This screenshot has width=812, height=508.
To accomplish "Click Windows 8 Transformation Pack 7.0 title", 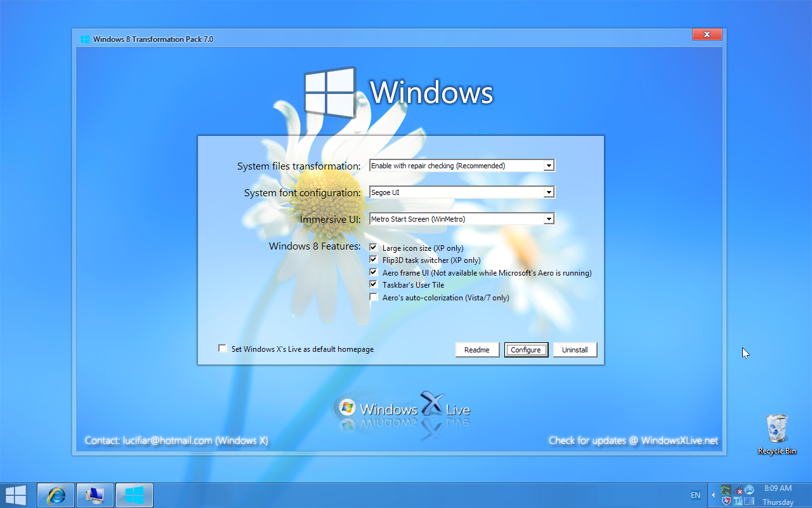I will pos(154,39).
